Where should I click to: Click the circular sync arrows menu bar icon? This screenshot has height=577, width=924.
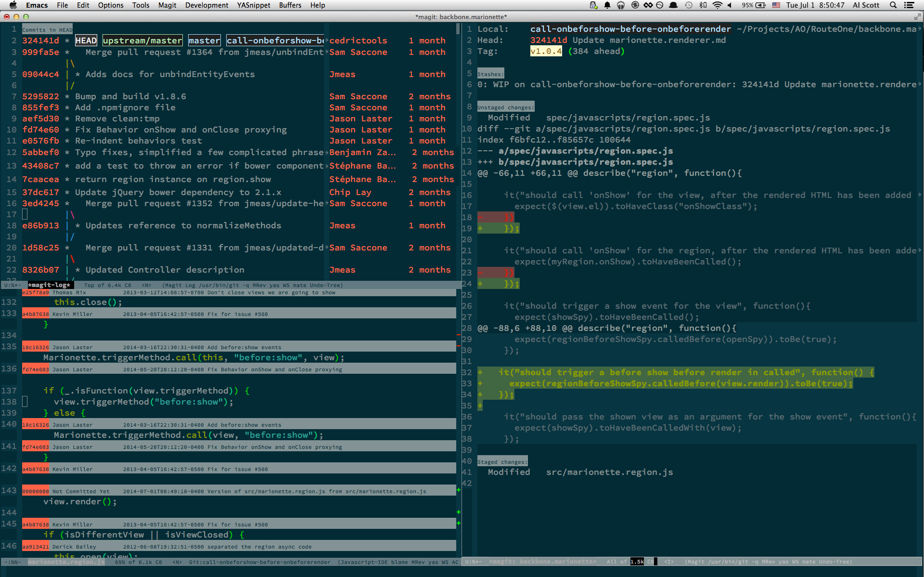[635, 5]
